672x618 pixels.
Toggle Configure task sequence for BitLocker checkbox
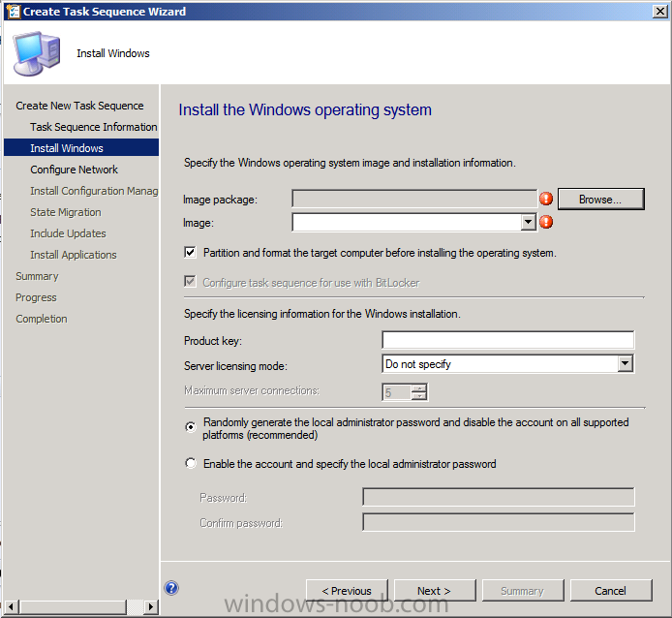click(x=190, y=282)
